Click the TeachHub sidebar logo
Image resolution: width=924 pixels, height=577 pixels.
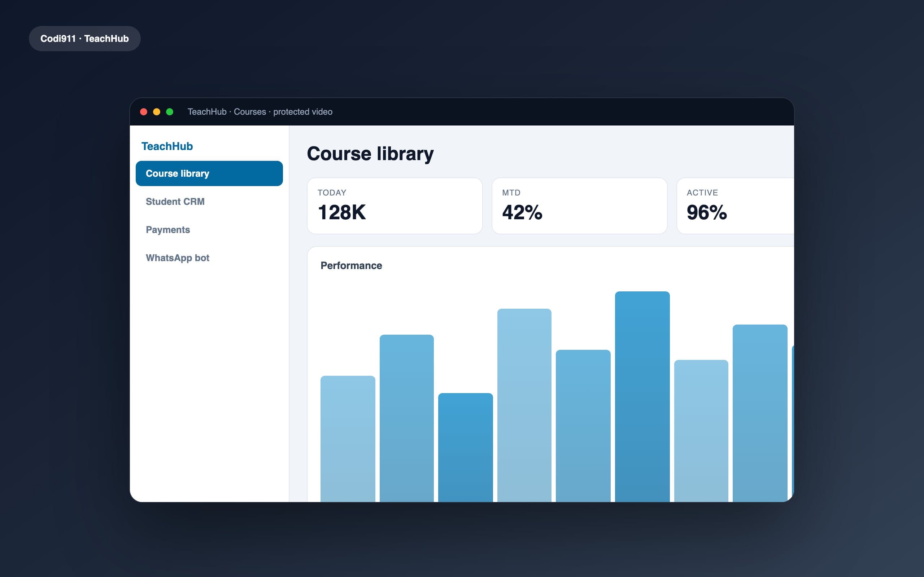pyautogui.click(x=167, y=146)
